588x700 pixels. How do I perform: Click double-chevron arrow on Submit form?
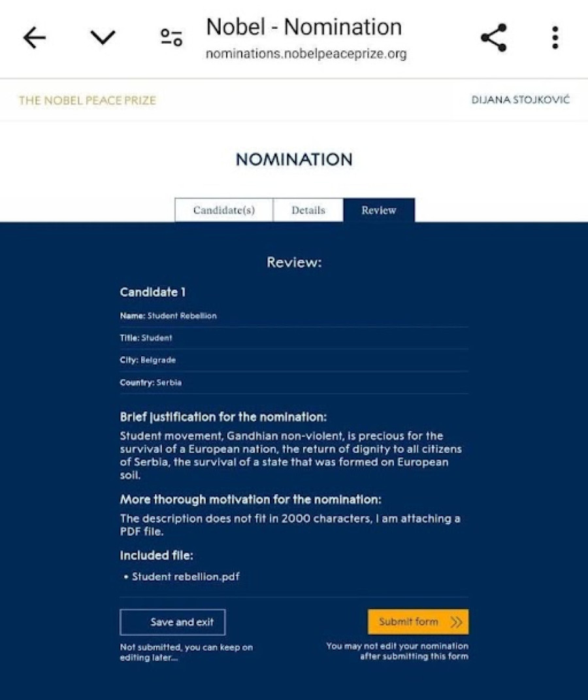coord(456,622)
